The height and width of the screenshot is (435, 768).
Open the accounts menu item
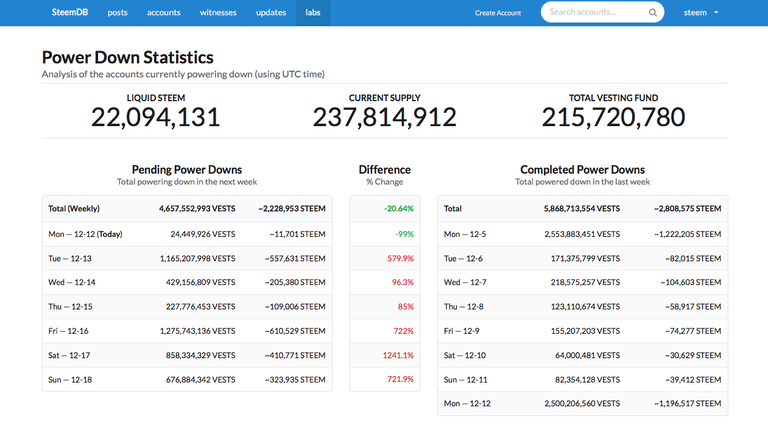coord(164,13)
